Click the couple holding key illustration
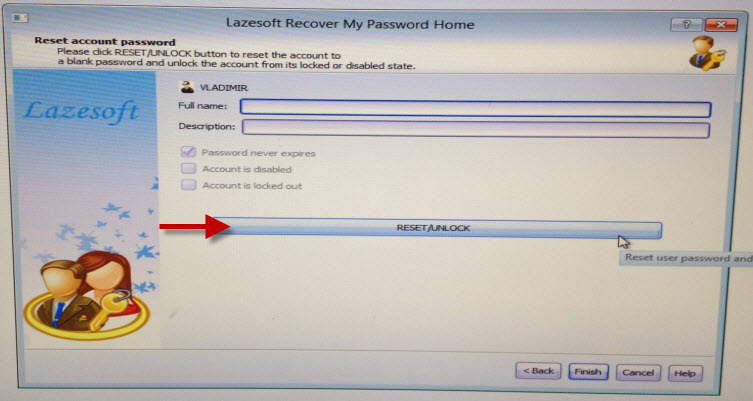Viewport: 753px width, 401px height. (x=87, y=294)
